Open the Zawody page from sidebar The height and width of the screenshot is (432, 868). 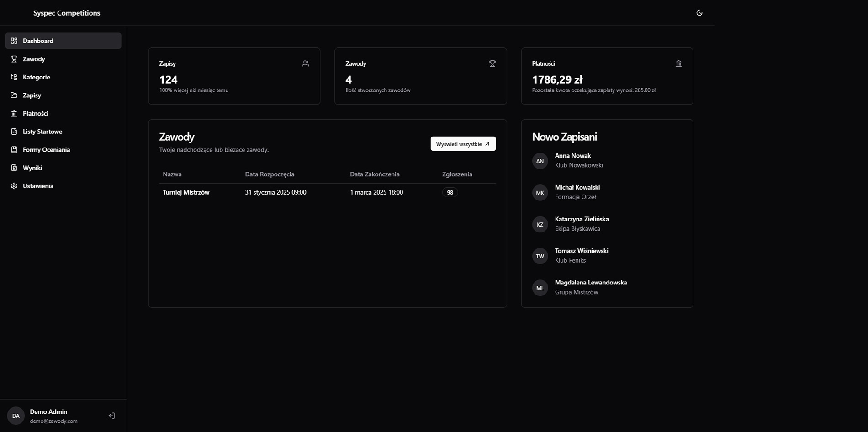[34, 59]
